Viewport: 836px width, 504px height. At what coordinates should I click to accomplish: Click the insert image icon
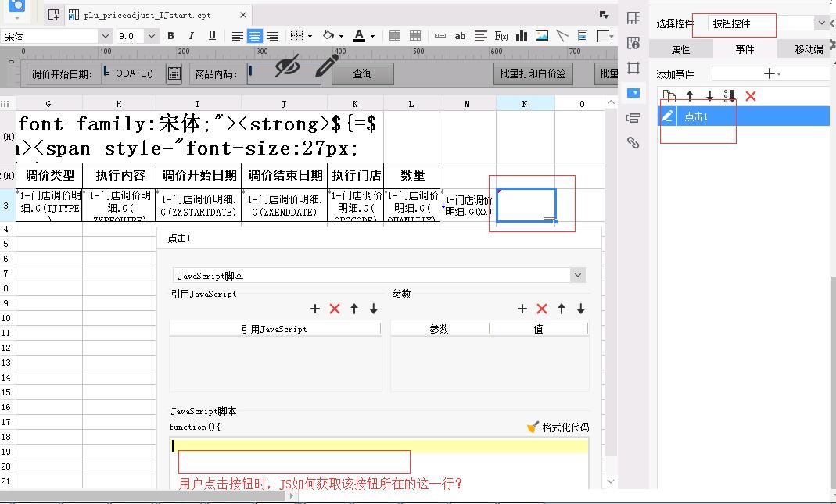click(x=541, y=36)
